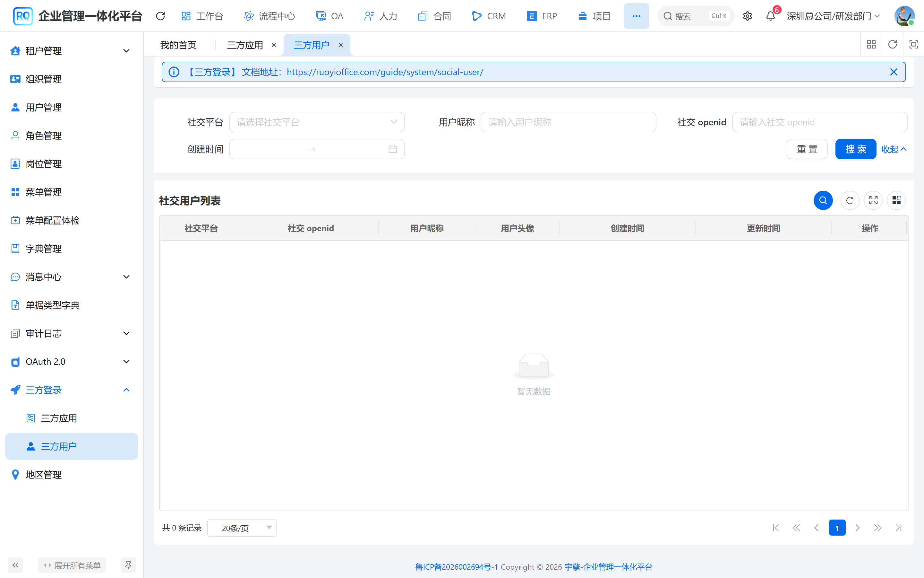Expand the 租户管理 menu
Screen dimensions: 924x578
coord(71,51)
